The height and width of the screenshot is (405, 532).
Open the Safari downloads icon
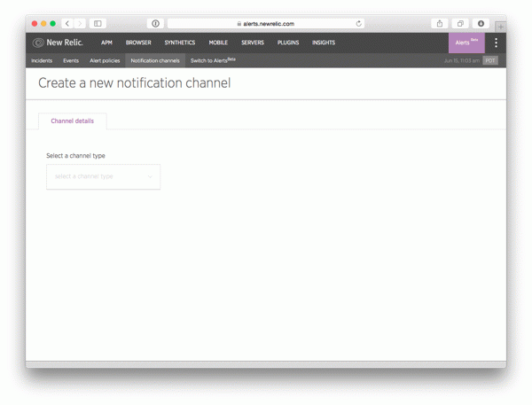point(481,23)
